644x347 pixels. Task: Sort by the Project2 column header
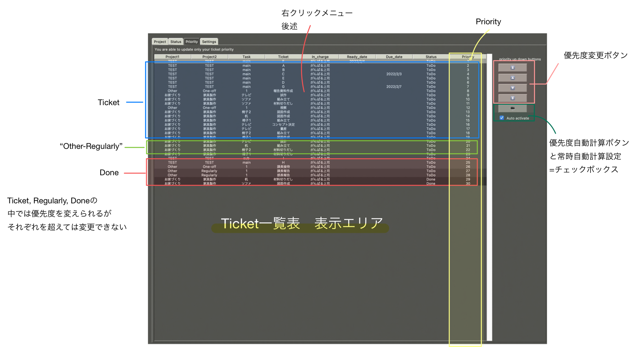[209, 57]
